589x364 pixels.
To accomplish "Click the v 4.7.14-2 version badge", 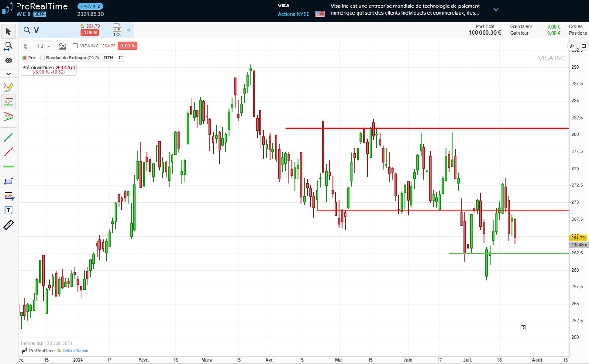I will (90, 6).
